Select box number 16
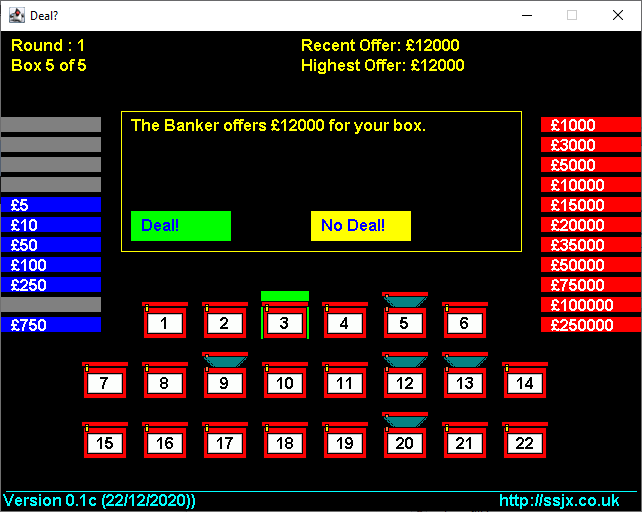Screen dimensions: 642x512 click(x=165, y=440)
